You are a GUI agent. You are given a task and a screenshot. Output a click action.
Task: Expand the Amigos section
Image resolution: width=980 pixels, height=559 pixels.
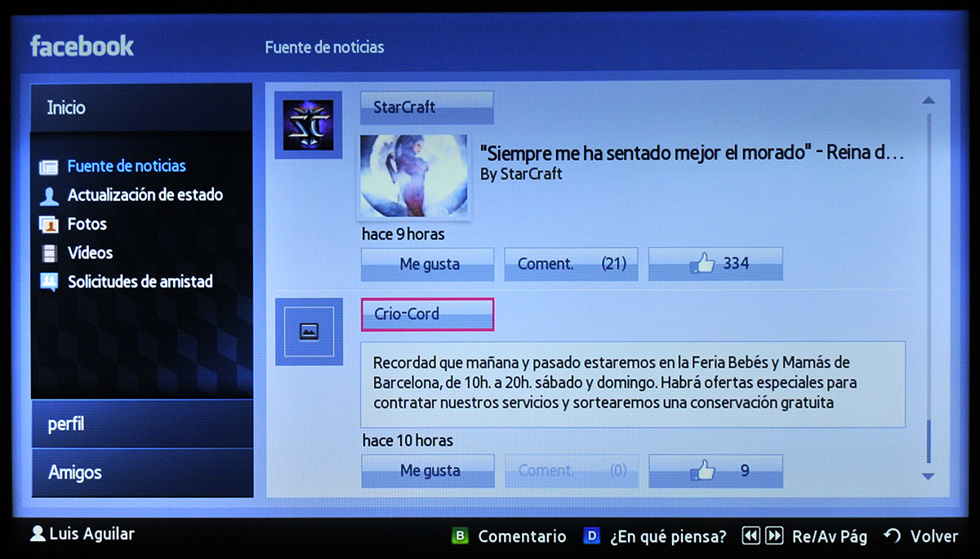pos(141,472)
